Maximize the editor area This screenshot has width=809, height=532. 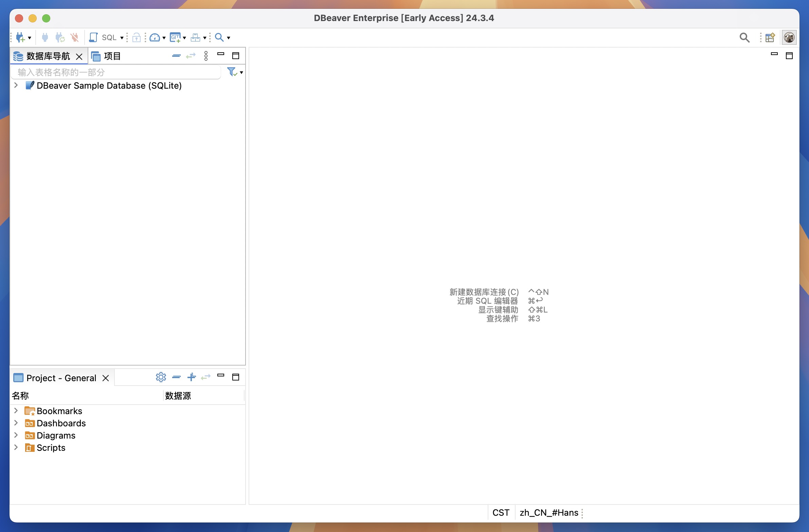(x=789, y=56)
